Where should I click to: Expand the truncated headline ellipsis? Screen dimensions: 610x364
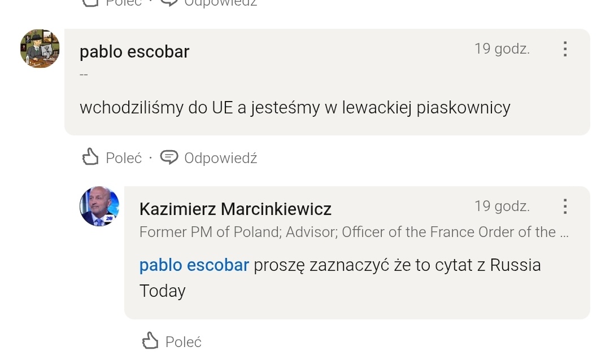[564, 232]
